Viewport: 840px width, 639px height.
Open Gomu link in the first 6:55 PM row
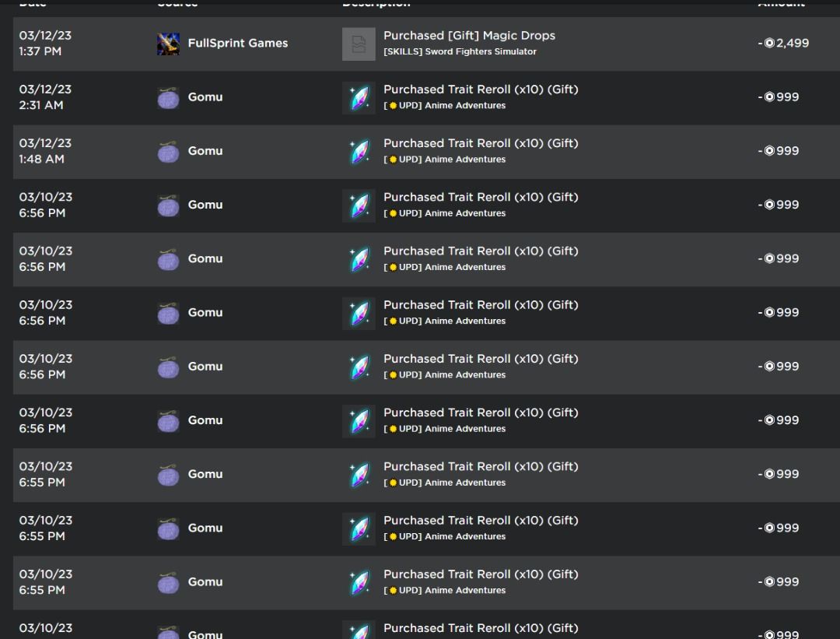coord(205,474)
